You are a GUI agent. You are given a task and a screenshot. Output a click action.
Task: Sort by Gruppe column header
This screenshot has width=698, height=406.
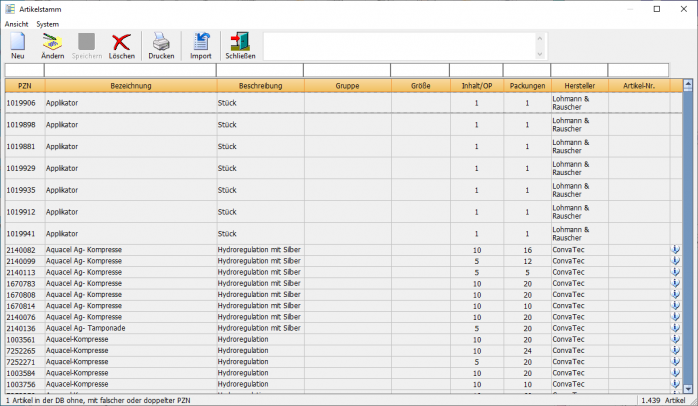[348, 86]
